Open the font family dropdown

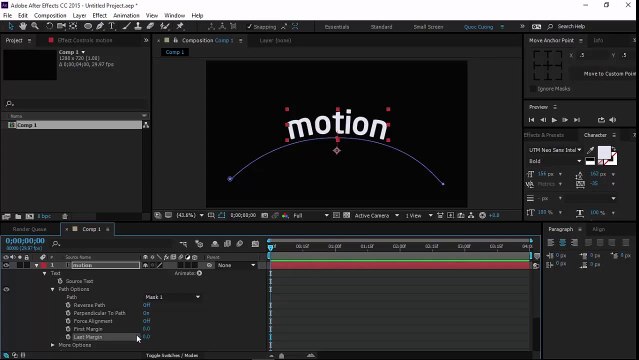click(555, 150)
